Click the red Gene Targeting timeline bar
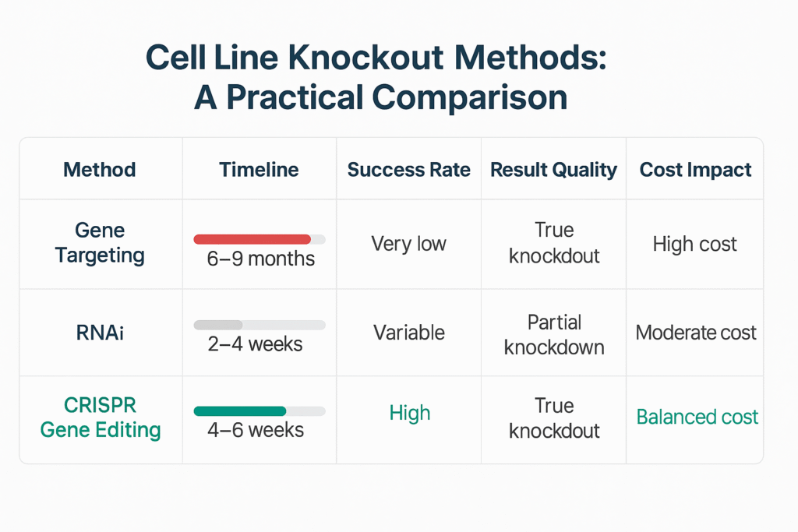The height and width of the screenshot is (532, 798). (x=252, y=239)
